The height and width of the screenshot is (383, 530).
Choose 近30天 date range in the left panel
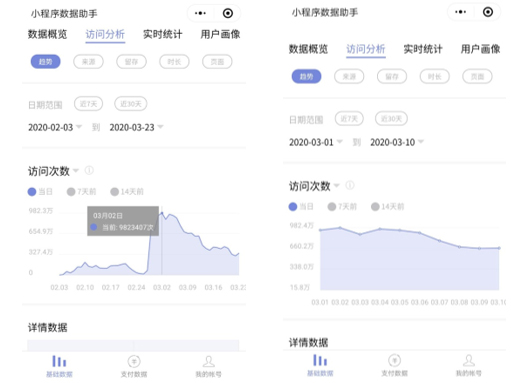(131, 104)
